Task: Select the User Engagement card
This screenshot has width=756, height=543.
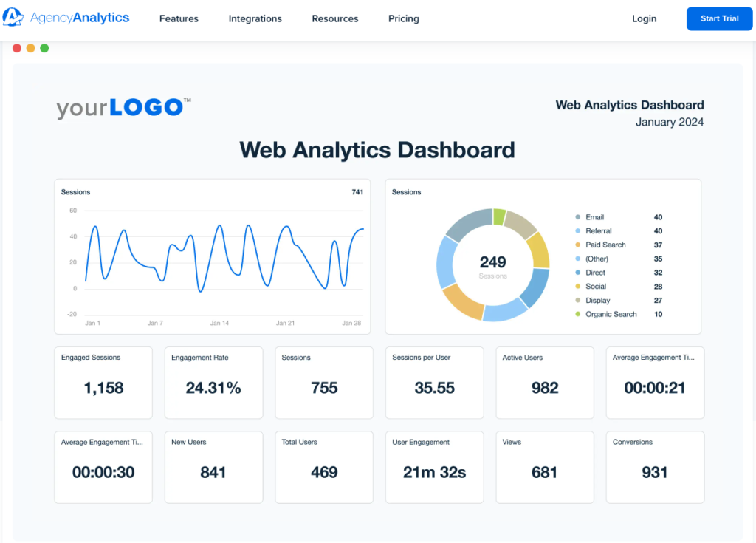Action: click(434, 467)
